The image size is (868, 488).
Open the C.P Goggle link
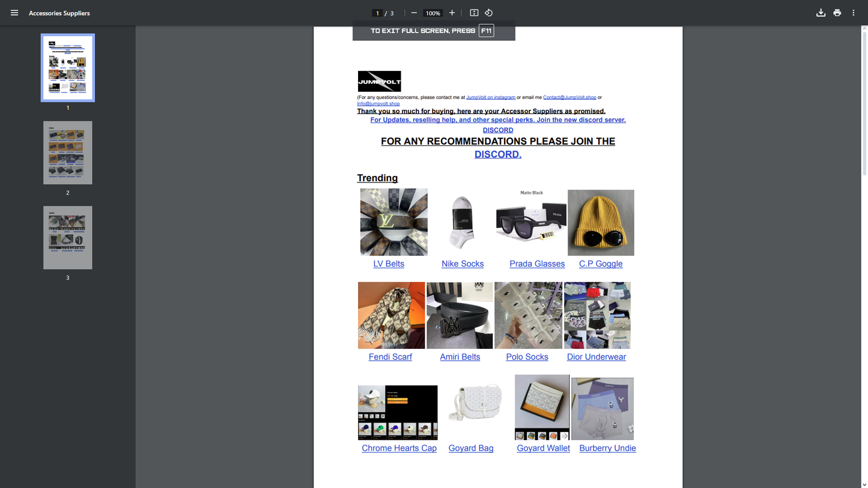pyautogui.click(x=601, y=264)
